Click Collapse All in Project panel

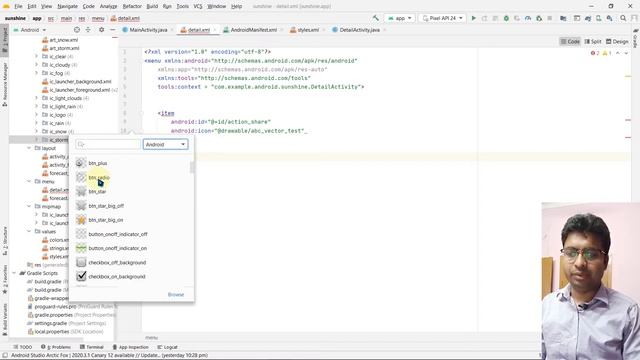point(88,30)
